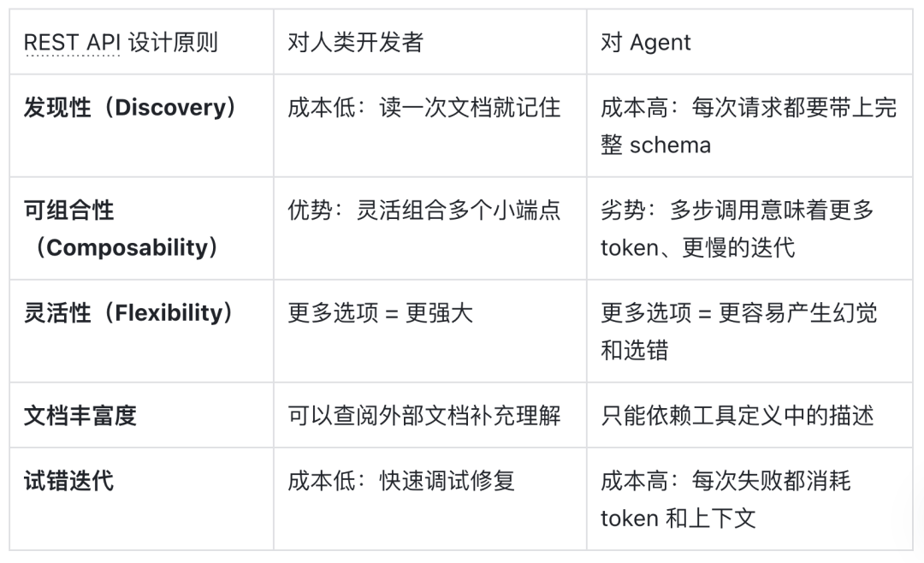Click the 更多选项 = 更强大 cell
Viewport: 924px width, 563px height.
(x=380, y=313)
